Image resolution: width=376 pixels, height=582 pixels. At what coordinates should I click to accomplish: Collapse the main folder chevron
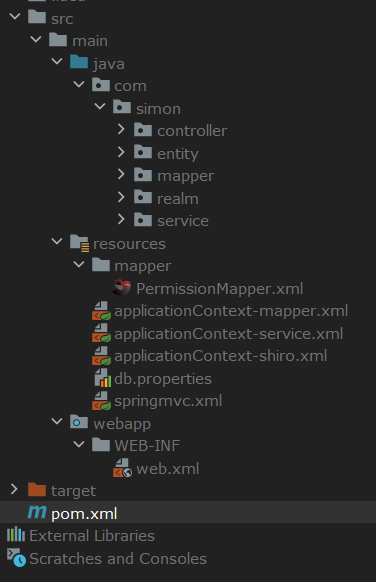click(36, 39)
